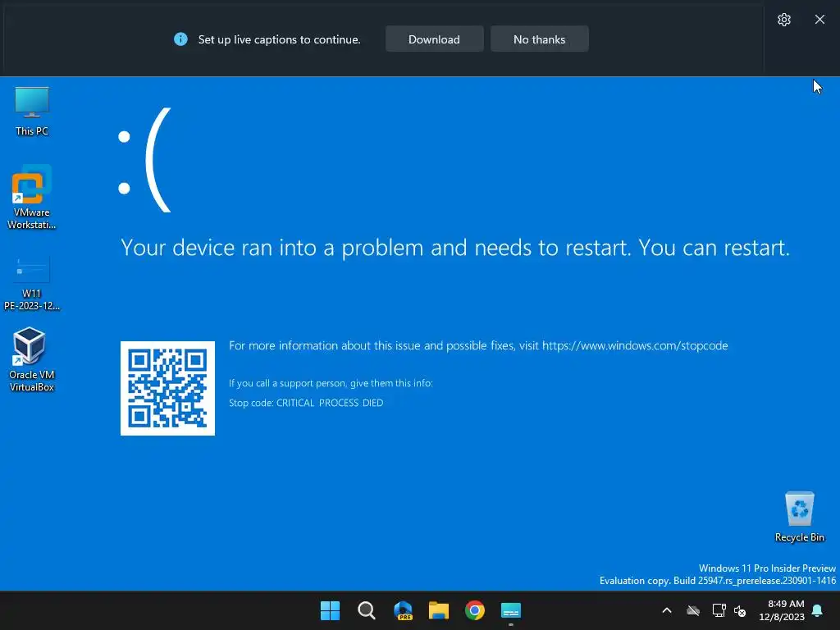Open taskbar Search
Screen dimensions: 840x630
coord(367,610)
